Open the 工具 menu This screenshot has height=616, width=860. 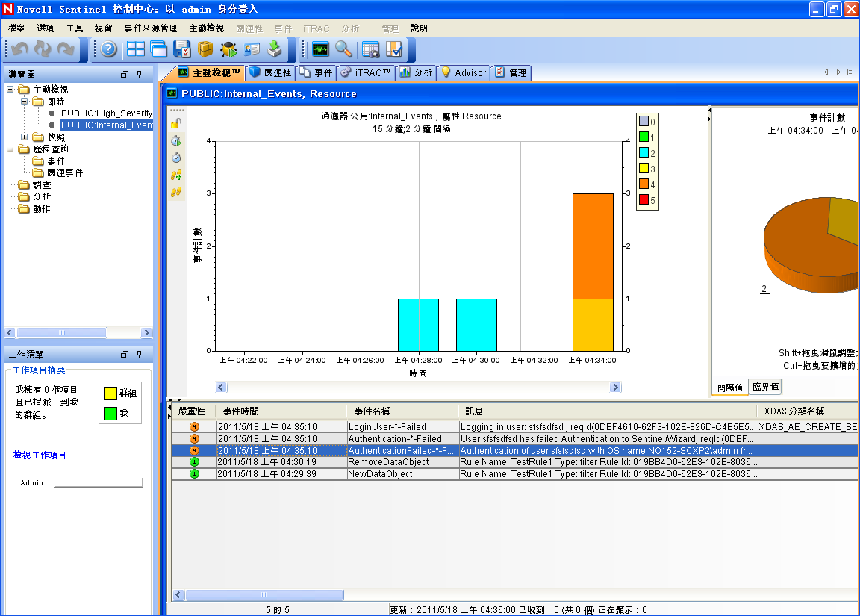(75, 28)
